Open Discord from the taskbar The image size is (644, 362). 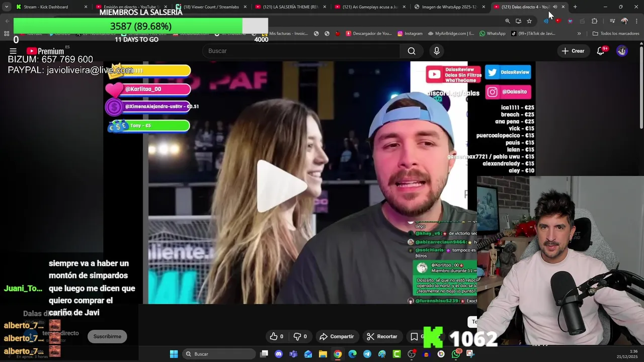coord(279,354)
